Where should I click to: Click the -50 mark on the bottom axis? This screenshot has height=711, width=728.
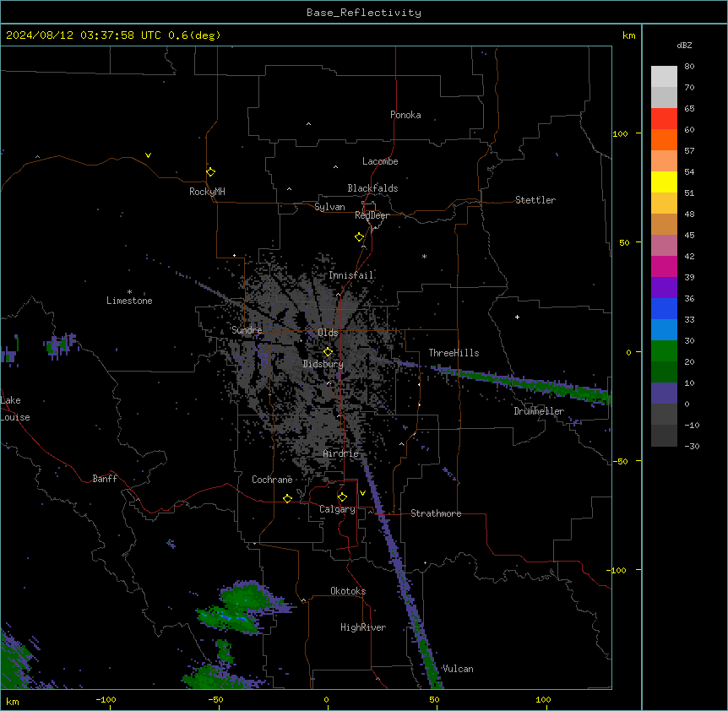(215, 700)
